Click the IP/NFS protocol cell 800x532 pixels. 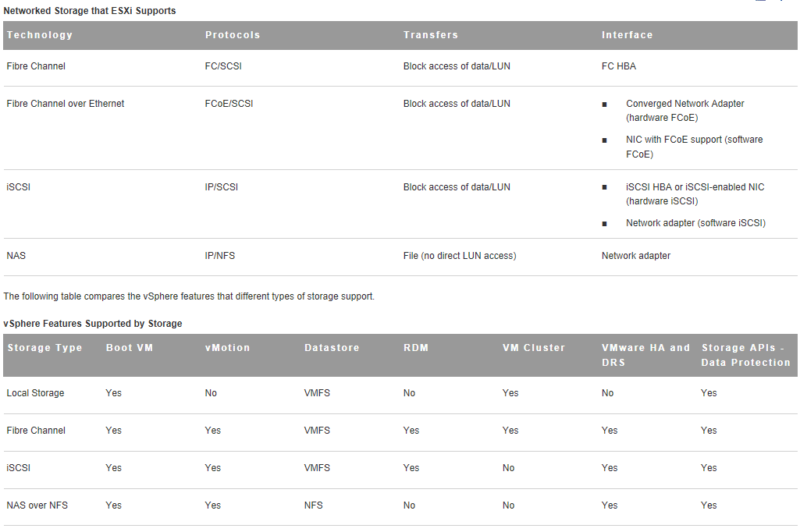(x=219, y=256)
